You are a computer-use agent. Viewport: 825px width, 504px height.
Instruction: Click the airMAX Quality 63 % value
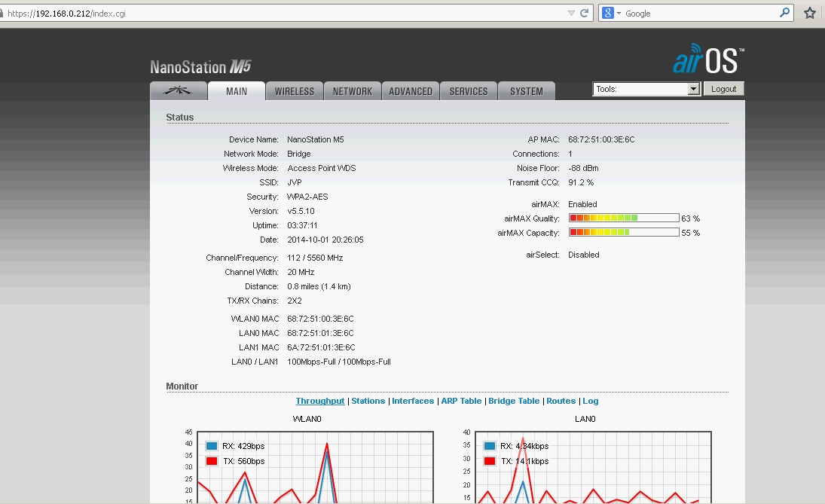690,218
